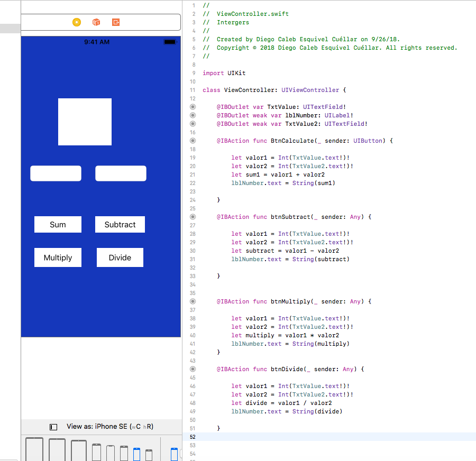Screen dimensions: 476x461
Task: Choose the largest iPad device icon
Action: [x=34, y=449]
